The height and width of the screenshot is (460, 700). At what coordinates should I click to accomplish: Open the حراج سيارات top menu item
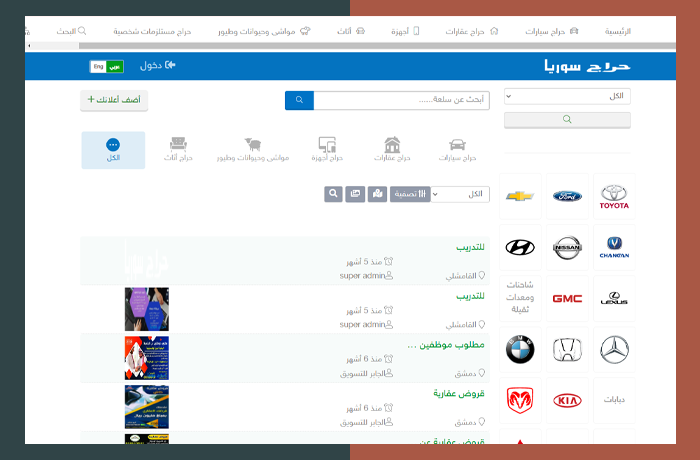[x=551, y=31]
